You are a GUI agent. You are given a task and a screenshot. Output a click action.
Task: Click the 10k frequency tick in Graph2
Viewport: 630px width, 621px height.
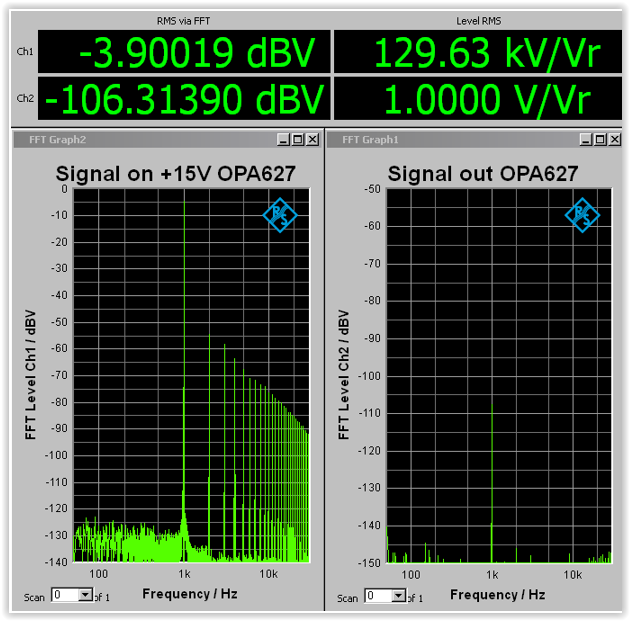pyautogui.click(x=268, y=574)
